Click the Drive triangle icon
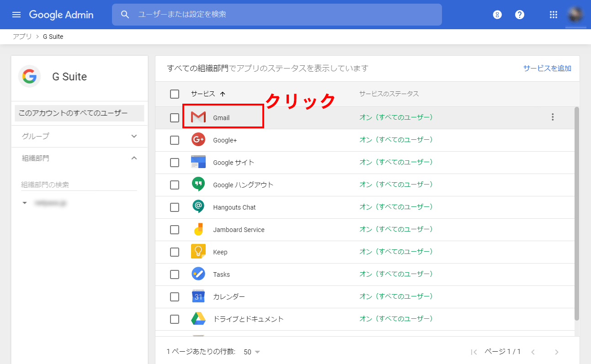Image resolution: width=591 pixels, height=364 pixels. point(198,319)
